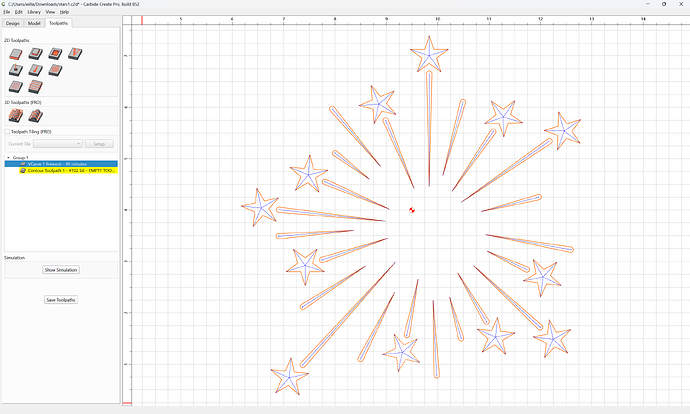Select the Contour toolpath icon with orange edge

pyautogui.click(x=16, y=54)
